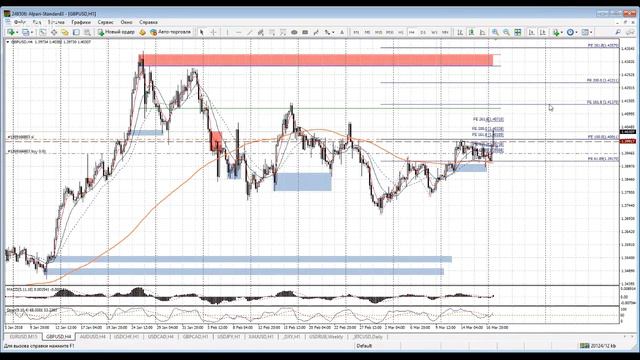
Task: Select the horizontal line tool
Action: 239,32
